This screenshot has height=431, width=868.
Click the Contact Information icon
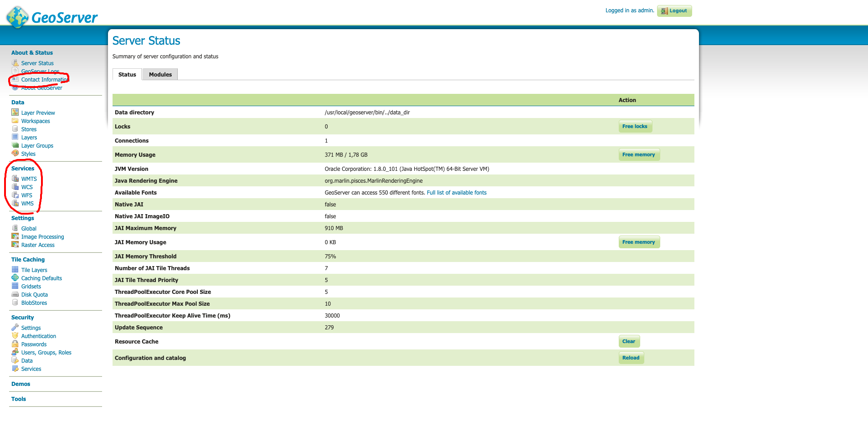pyautogui.click(x=15, y=79)
